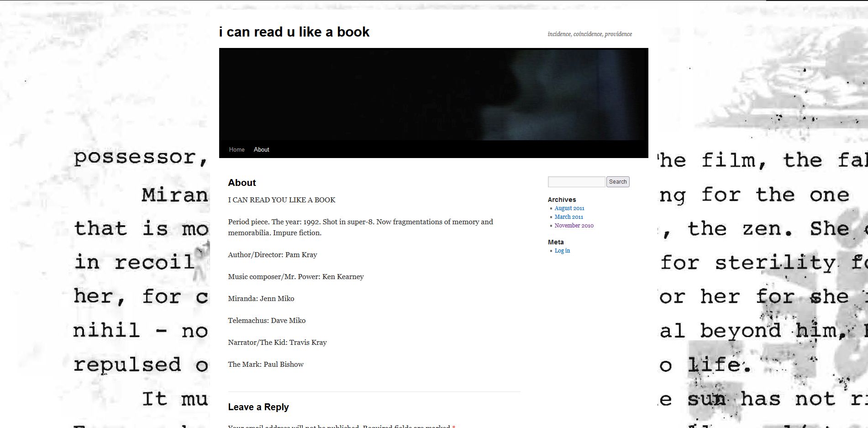
Task: Click the site title 'i can read u like a book'
Action: [294, 32]
